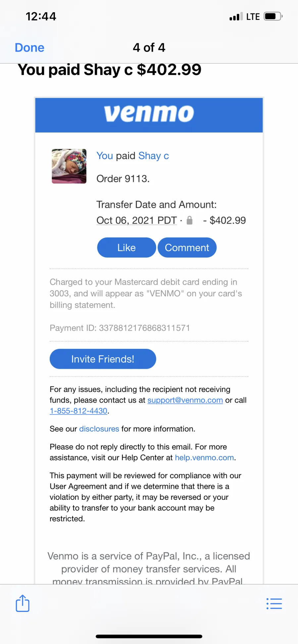Like the payment to Shay c
298x644 pixels.
tap(126, 247)
